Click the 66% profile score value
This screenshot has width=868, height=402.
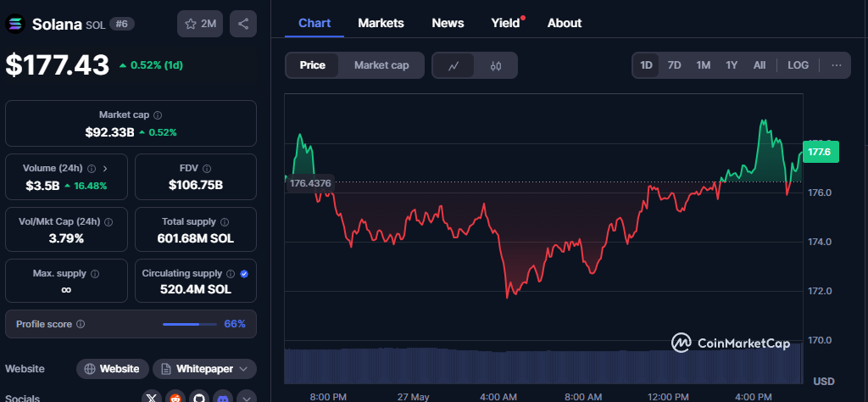click(x=235, y=324)
